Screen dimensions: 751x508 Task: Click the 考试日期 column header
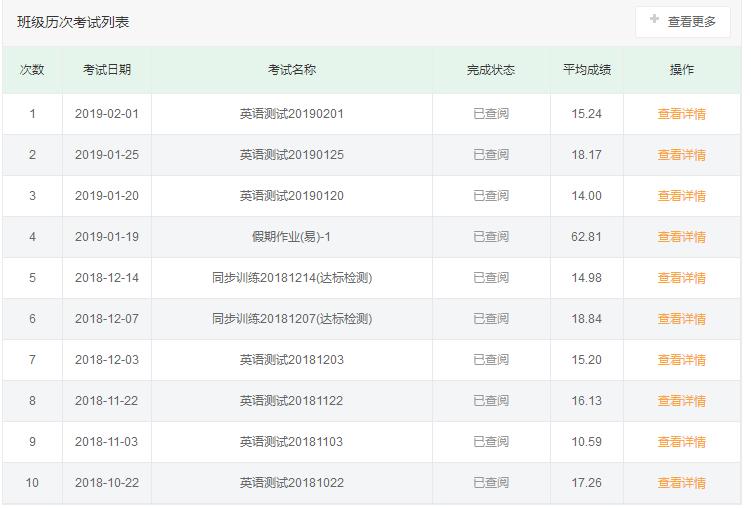(107, 70)
